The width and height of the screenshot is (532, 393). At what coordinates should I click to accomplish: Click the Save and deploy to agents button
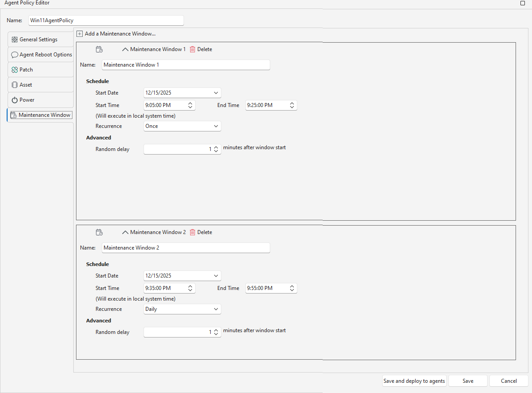click(414, 381)
